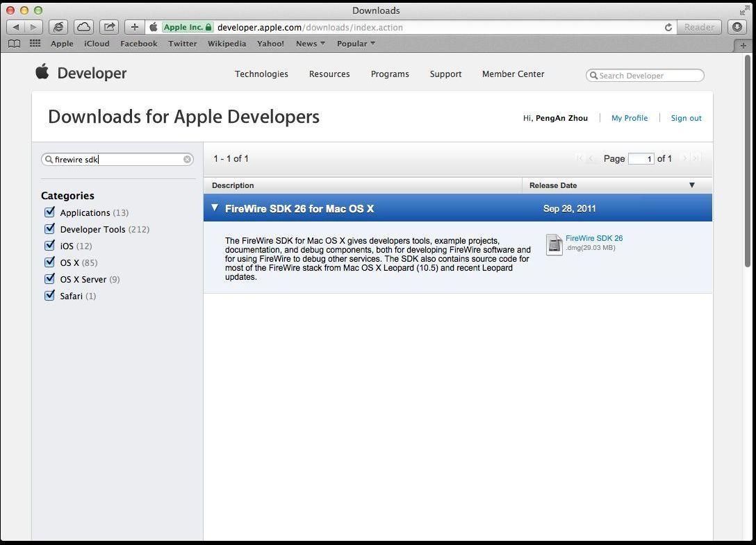This screenshot has height=545, width=756.
Task: Uncheck the Safari category filter
Action: [x=49, y=295]
